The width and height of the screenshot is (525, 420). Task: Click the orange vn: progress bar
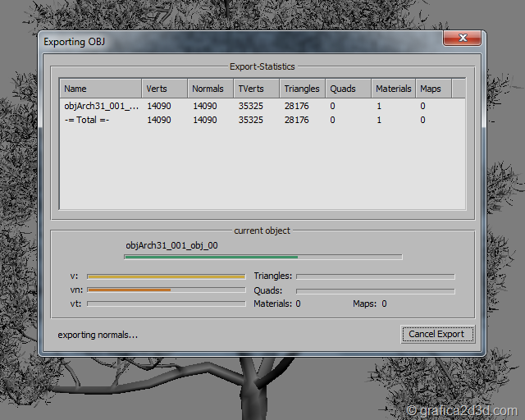point(167,290)
